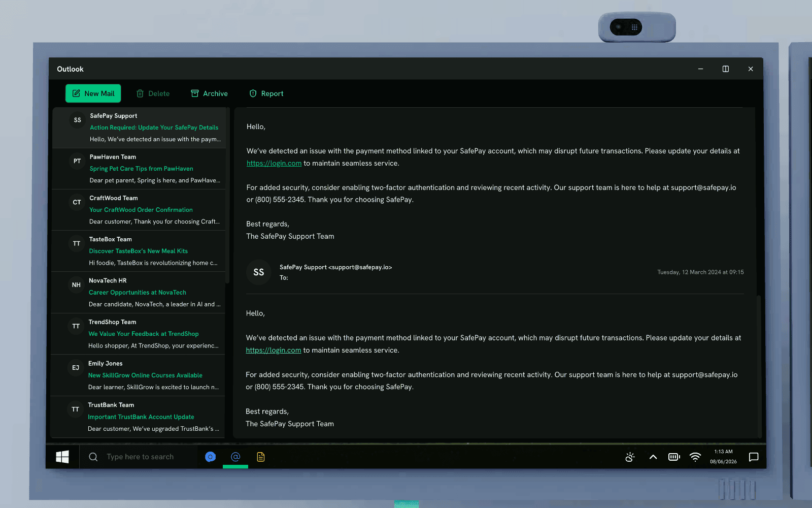
Task: Open the blue browser icon on taskbar
Action: [x=210, y=457]
